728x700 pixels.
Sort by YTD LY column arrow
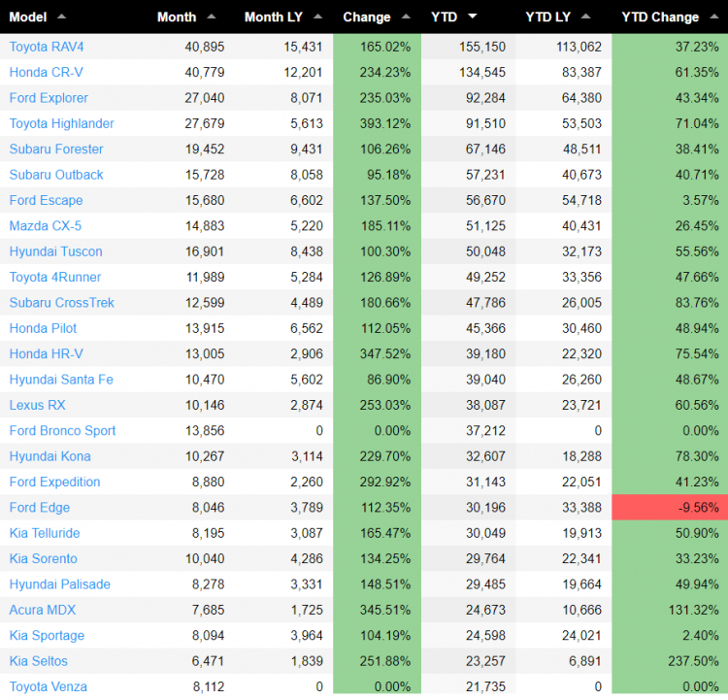click(586, 17)
